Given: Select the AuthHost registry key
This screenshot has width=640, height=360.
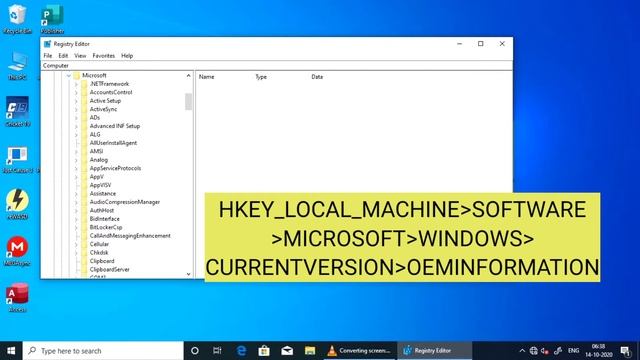Looking at the screenshot, I should click(102, 210).
